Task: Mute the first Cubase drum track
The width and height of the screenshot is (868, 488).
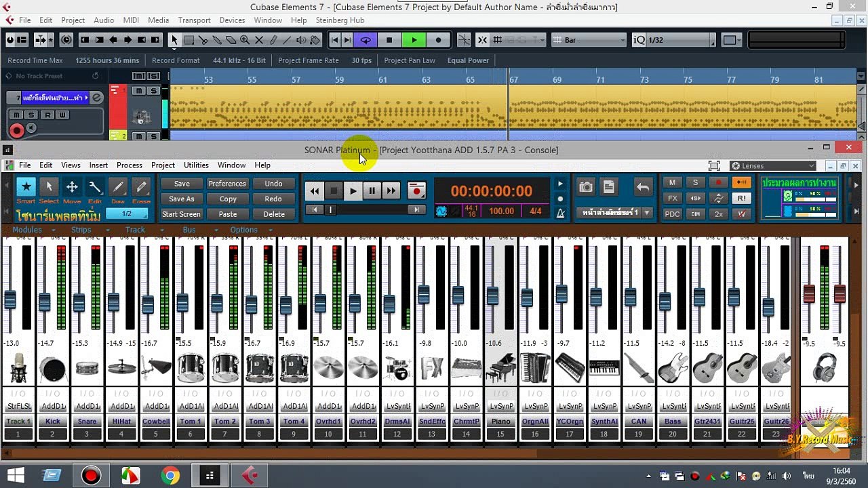Action: pos(139,91)
